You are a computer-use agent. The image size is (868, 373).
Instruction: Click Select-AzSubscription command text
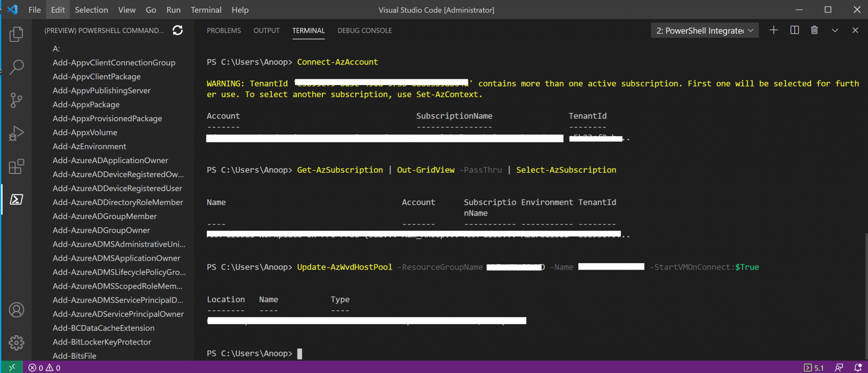point(566,170)
